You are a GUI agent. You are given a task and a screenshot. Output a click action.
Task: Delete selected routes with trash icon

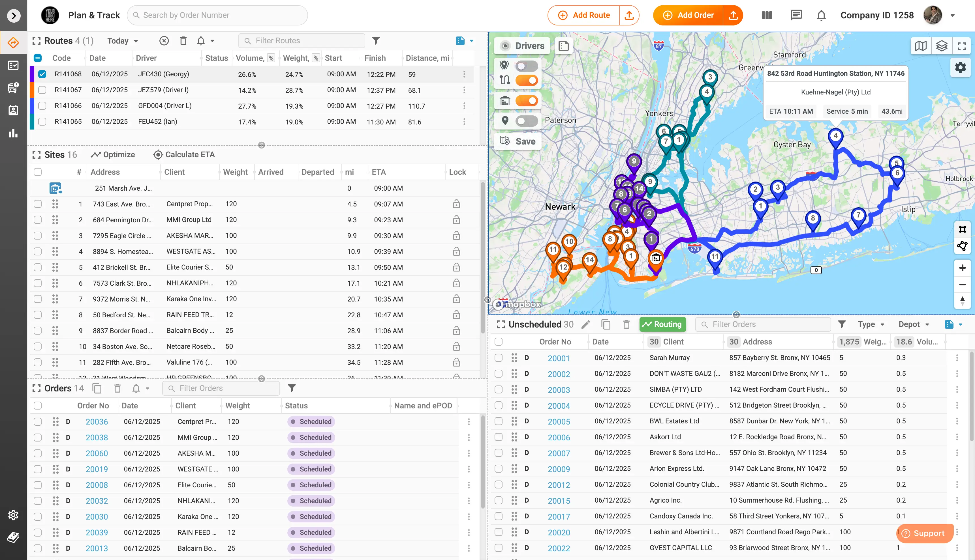(183, 41)
